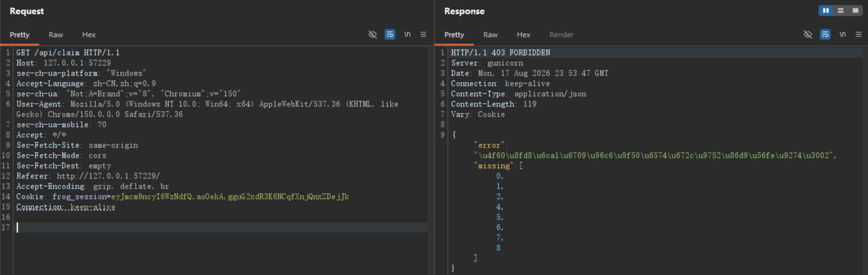Switch Request view to Hex tab
This screenshot has width=868, height=275.
click(89, 35)
